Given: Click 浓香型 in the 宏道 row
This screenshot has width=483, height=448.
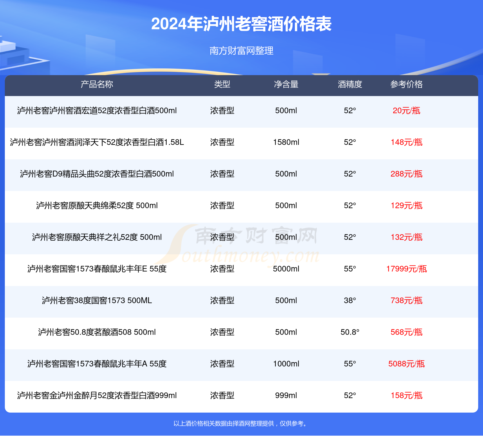Looking at the screenshot, I should [x=222, y=111].
